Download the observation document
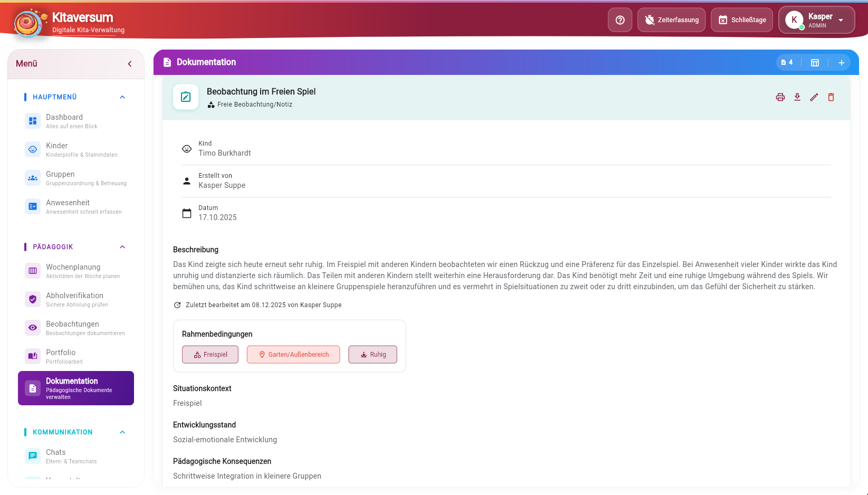Viewport: 868px width, 495px height. [797, 97]
